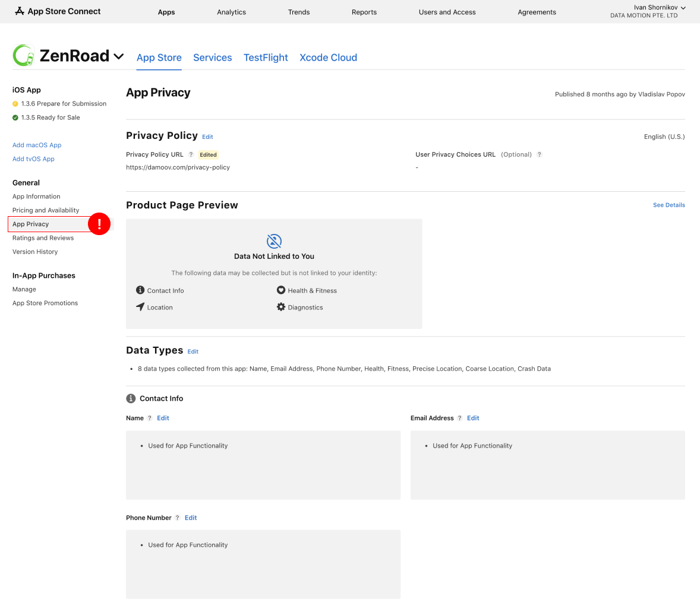Click the Contact Info label in preview
The width and height of the screenshot is (700, 608).
(166, 291)
